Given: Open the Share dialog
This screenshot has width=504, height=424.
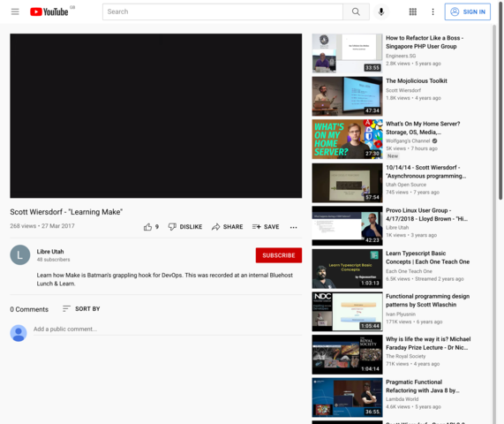Looking at the screenshot, I should pyautogui.click(x=227, y=227).
